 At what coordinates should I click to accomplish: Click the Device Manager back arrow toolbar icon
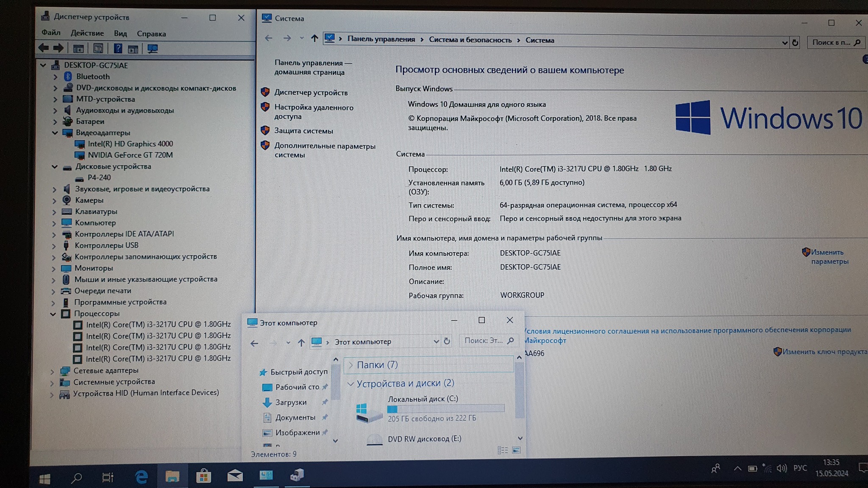coord(43,48)
